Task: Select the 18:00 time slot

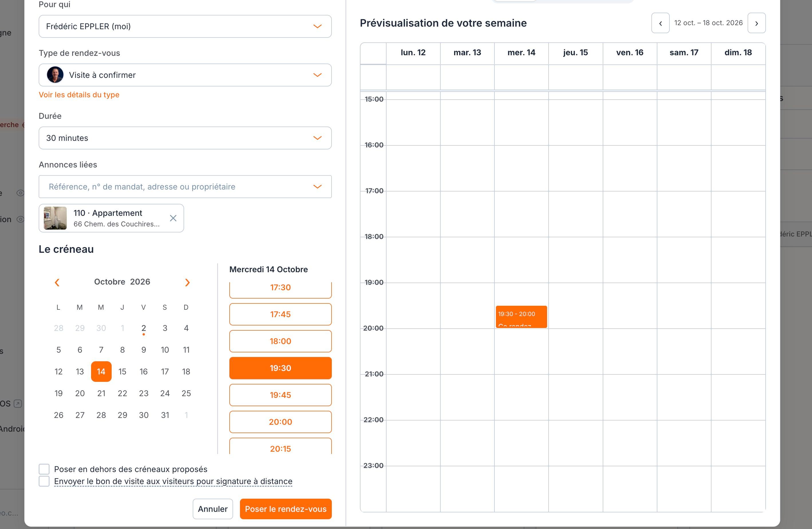Action: (280, 341)
